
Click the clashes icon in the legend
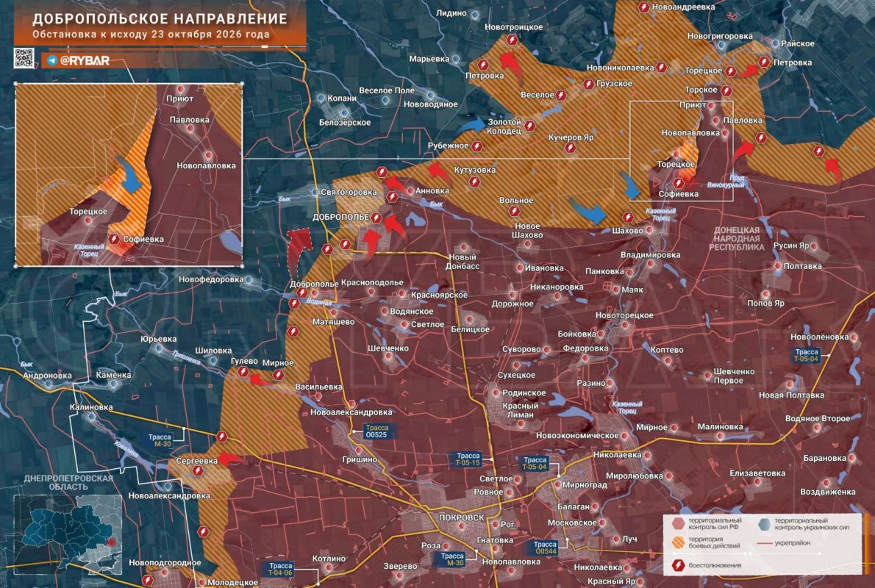678,565
